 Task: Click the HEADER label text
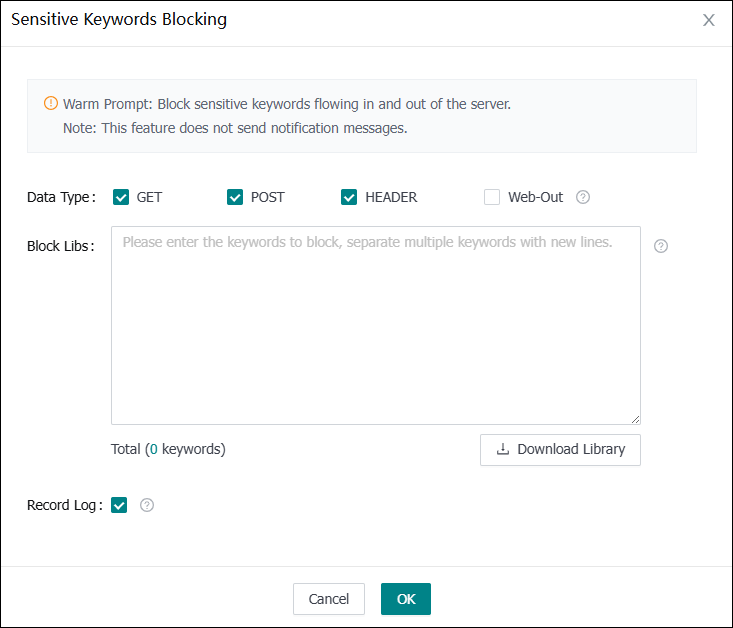click(x=391, y=197)
